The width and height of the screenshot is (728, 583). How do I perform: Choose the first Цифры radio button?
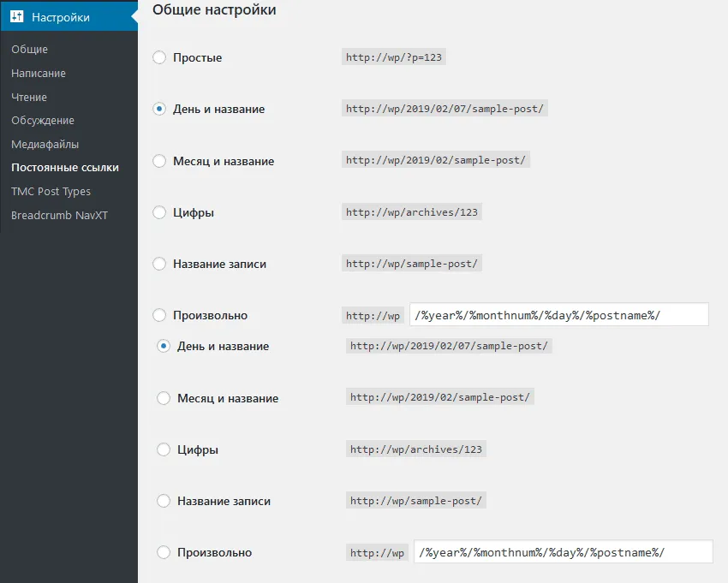159,212
